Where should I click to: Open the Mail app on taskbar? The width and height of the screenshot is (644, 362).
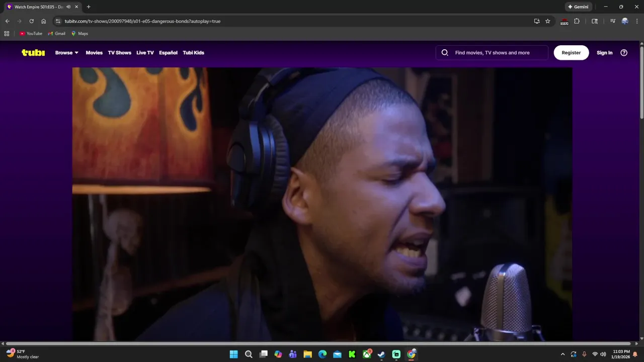[337, 354]
